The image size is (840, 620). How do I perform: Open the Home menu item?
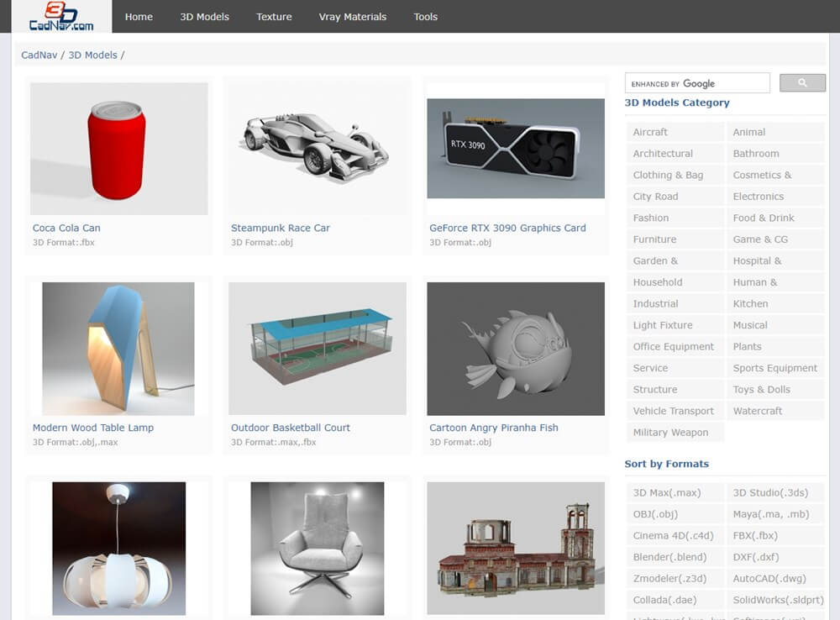tap(139, 17)
